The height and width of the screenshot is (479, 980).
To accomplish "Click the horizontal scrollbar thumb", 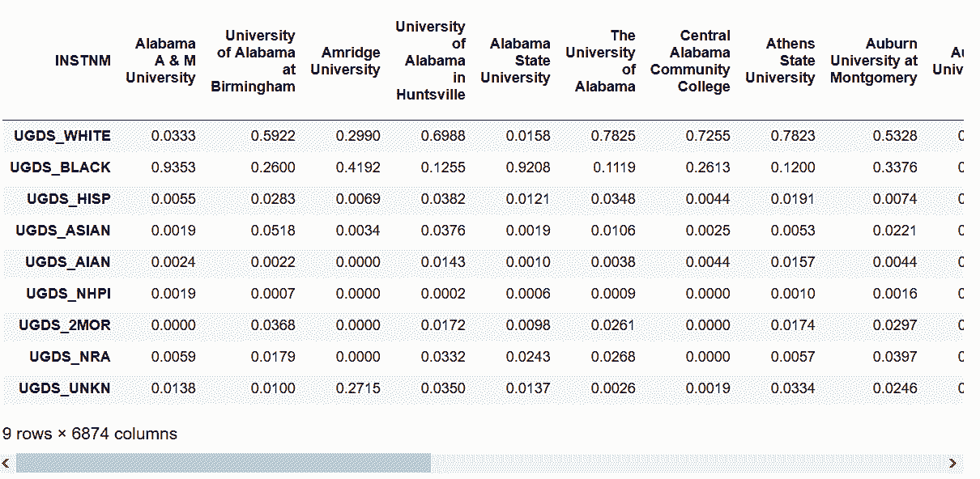I will (224, 463).
